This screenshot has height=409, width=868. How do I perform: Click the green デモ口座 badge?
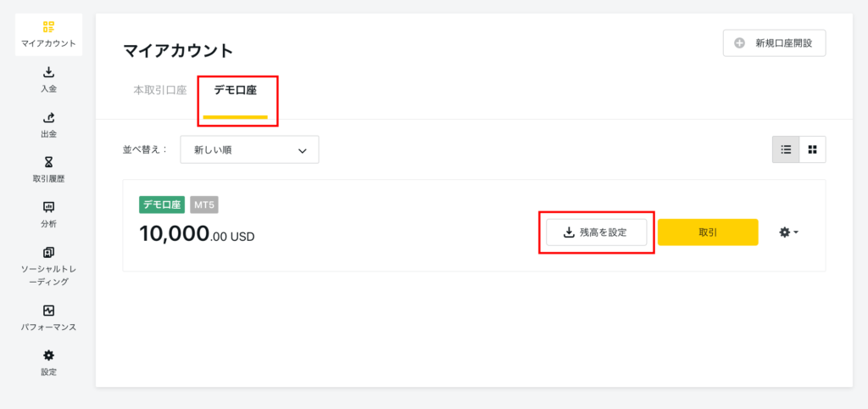tap(162, 204)
